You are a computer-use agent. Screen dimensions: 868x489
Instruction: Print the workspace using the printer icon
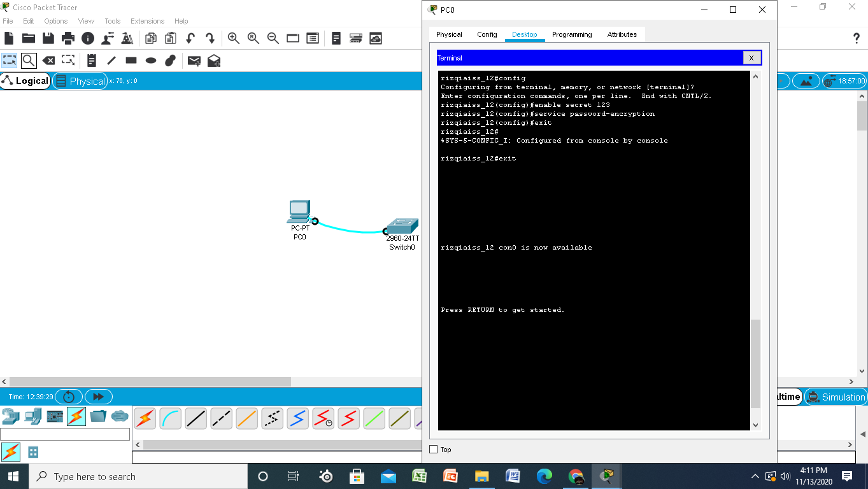coord(68,38)
